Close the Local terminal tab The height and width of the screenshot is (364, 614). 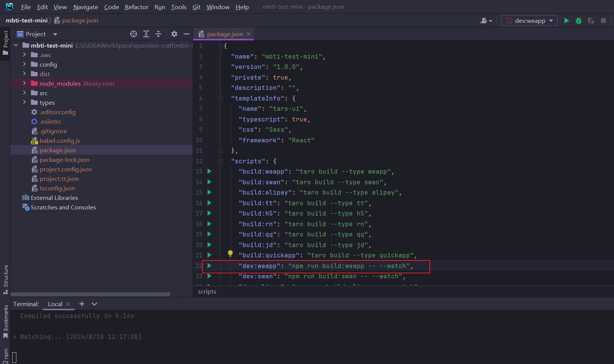click(x=68, y=304)
